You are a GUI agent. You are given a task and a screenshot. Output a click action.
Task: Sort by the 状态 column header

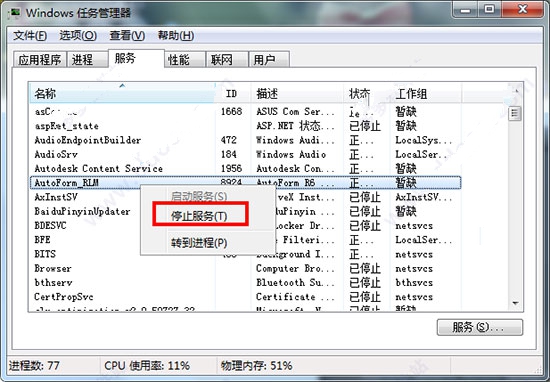tap(367, 94)
